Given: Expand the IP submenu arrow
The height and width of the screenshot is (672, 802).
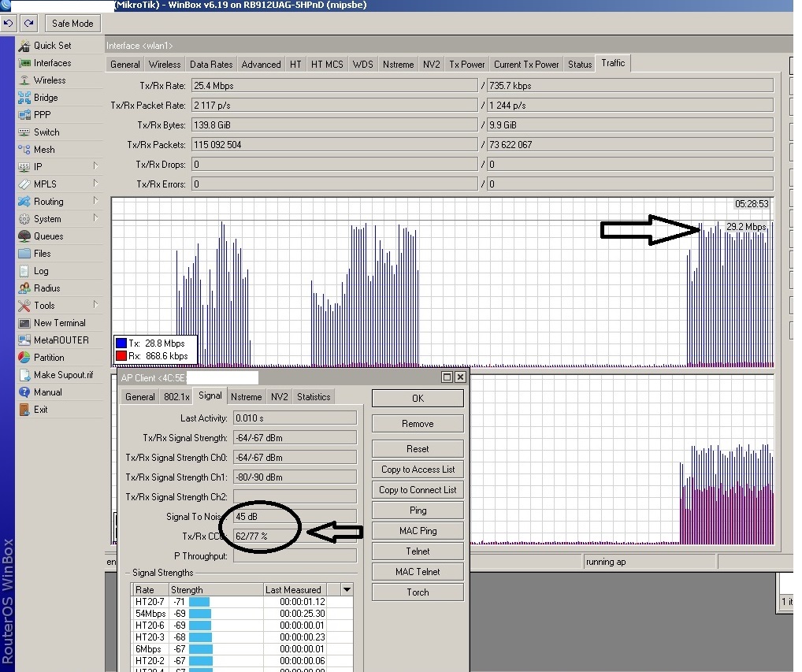Looking at the screenshot, I should pyautogui.click(x=95, y=165).
